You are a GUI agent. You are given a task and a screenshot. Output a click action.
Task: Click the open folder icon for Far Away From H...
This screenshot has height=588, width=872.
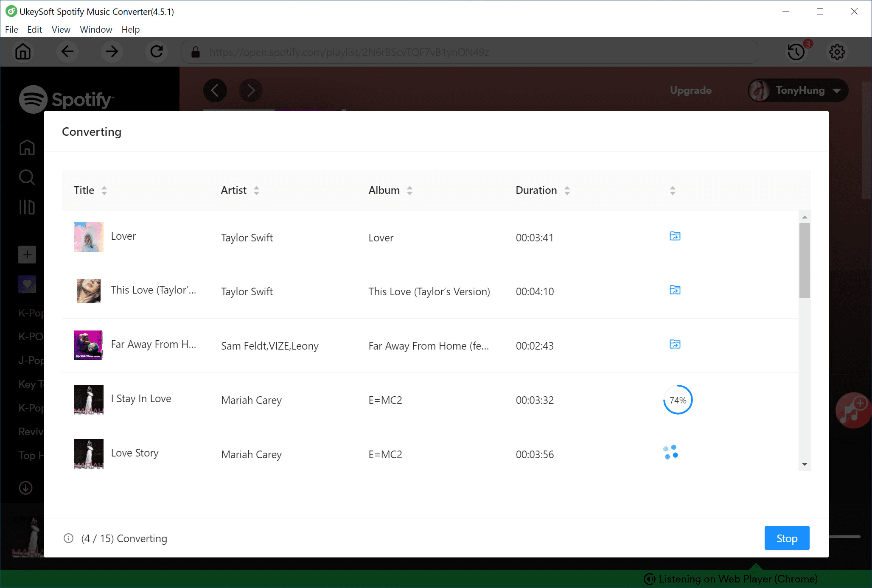point(675,344)
